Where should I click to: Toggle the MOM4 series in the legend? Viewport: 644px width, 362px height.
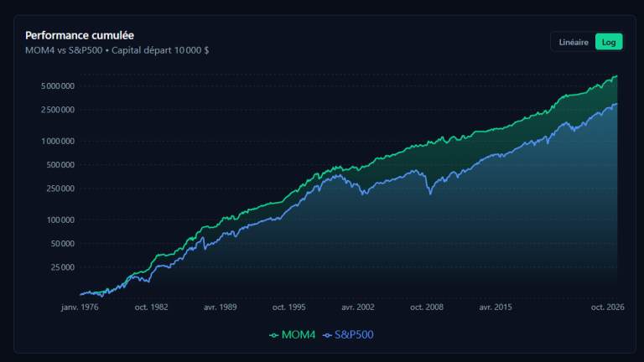pos(292,335)
